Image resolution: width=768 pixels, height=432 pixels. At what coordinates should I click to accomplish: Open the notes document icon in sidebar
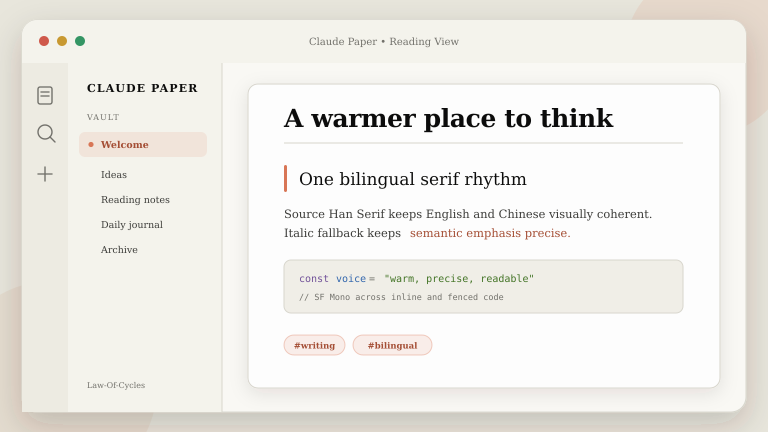(x=45, y=95)
